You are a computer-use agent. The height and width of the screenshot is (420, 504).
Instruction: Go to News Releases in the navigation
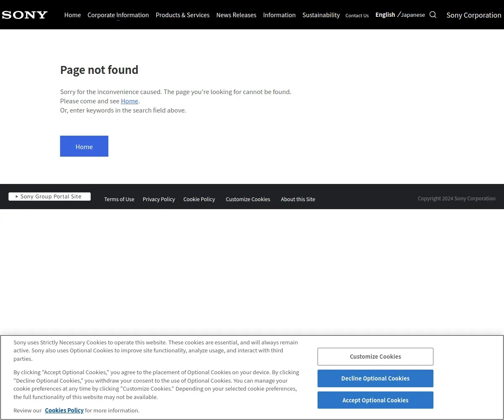236,15
